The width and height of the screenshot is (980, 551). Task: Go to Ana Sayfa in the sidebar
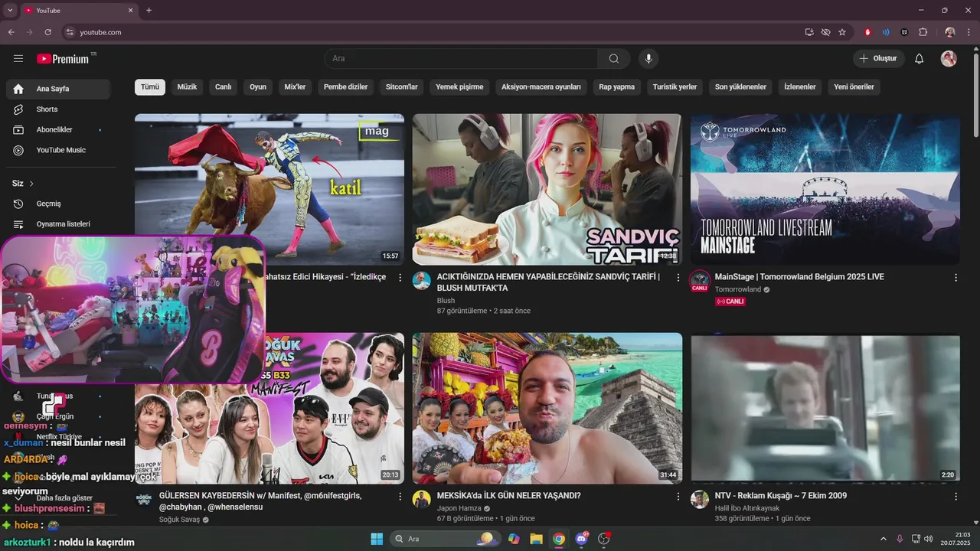(58, 89)
